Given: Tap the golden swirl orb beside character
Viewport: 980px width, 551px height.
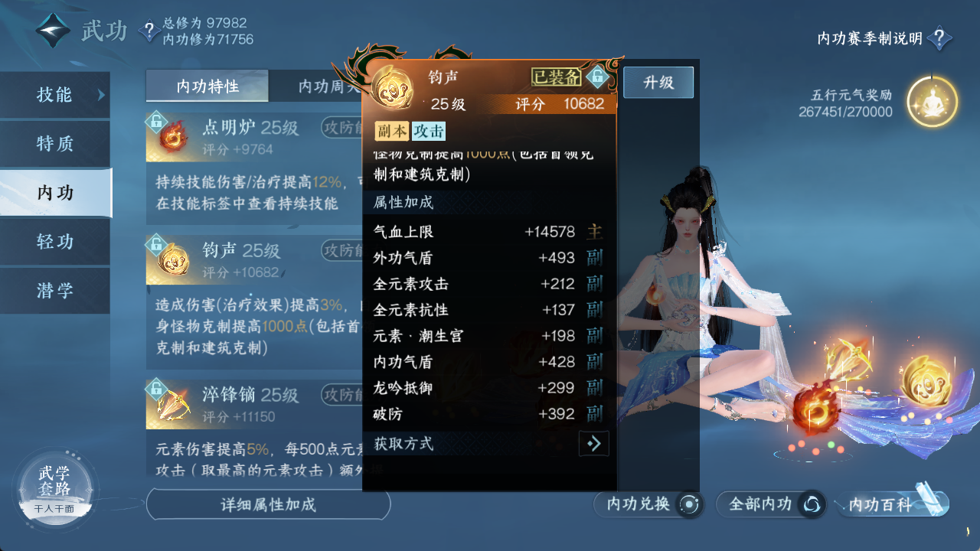Looking at the screenshot, I should pos(926,382).
